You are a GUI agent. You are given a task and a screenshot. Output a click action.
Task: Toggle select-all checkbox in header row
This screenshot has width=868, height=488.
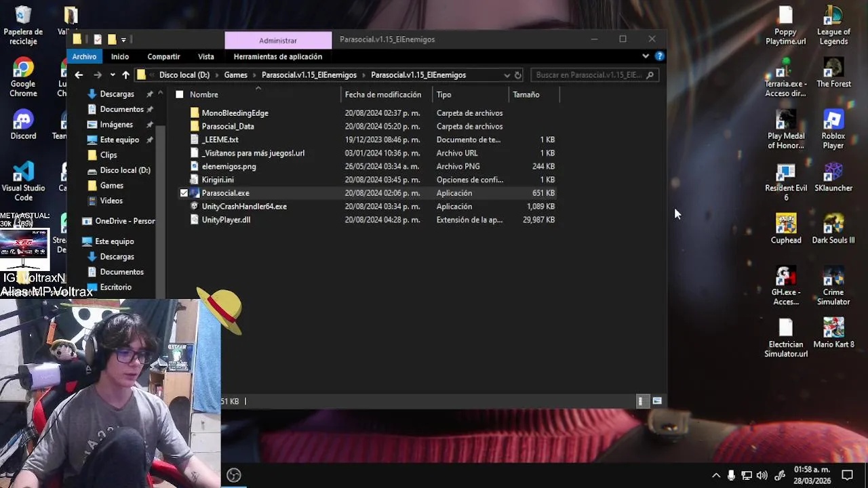[180, 95]
